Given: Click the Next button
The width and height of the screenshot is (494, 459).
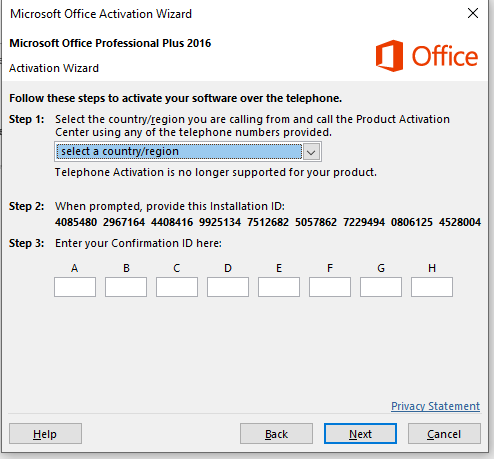Looking at the screenshot, I should click(360, 434).
